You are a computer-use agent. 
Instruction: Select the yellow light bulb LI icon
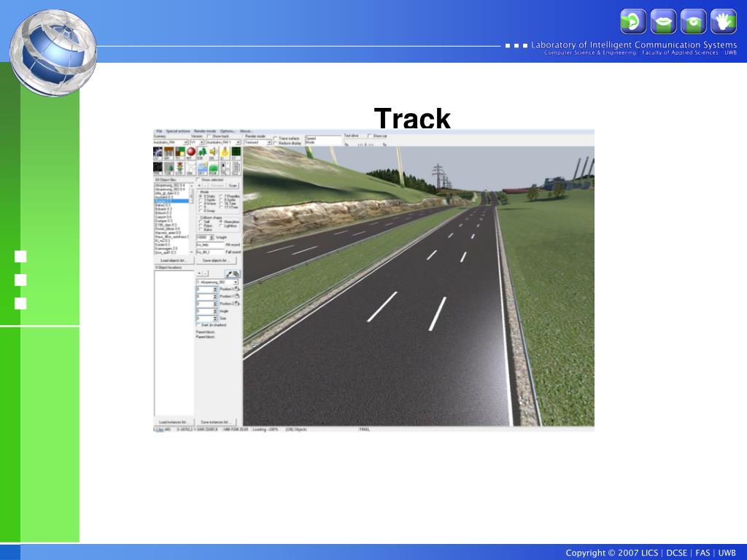pos(225,153)
